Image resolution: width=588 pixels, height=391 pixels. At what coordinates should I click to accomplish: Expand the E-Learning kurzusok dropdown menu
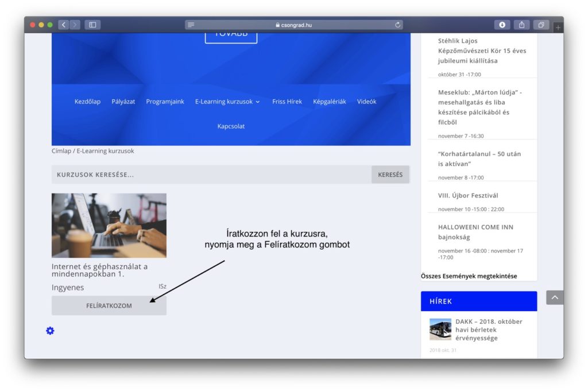pos(227,102)
